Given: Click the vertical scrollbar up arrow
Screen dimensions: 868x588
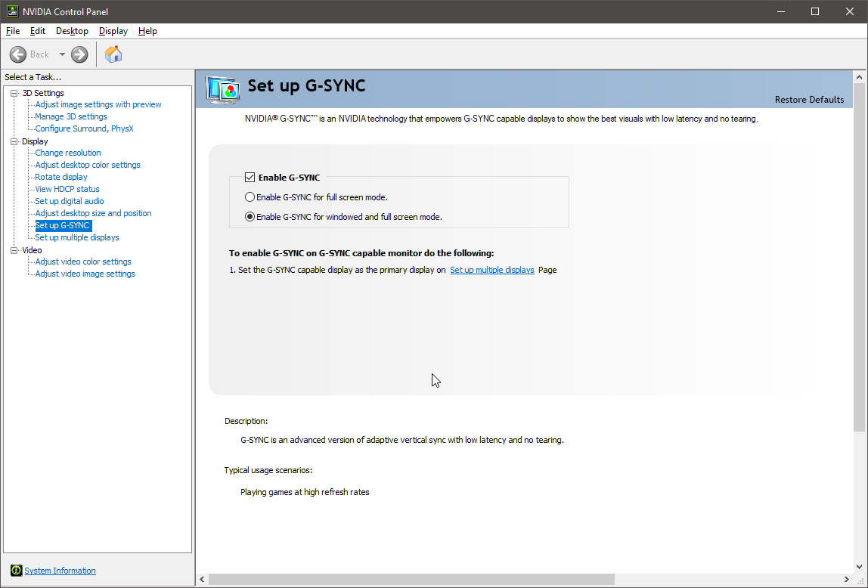Looking at the screenshot, I should coord(859,77).
